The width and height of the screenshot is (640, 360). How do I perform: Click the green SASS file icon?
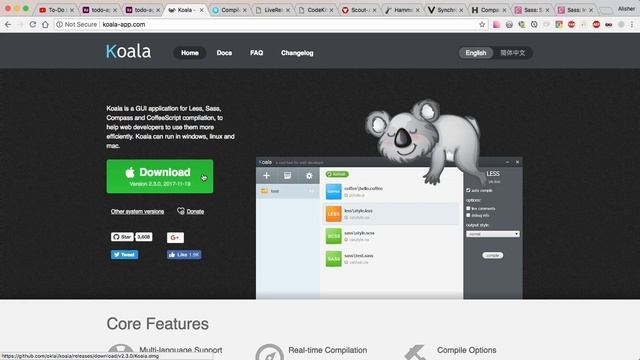tap(333, 259)
